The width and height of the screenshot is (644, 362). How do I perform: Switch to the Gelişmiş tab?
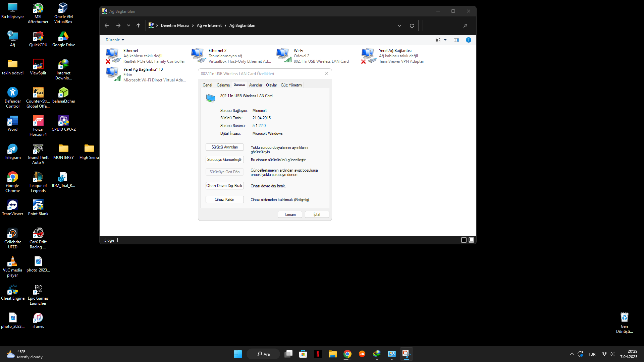click(223, 85)
